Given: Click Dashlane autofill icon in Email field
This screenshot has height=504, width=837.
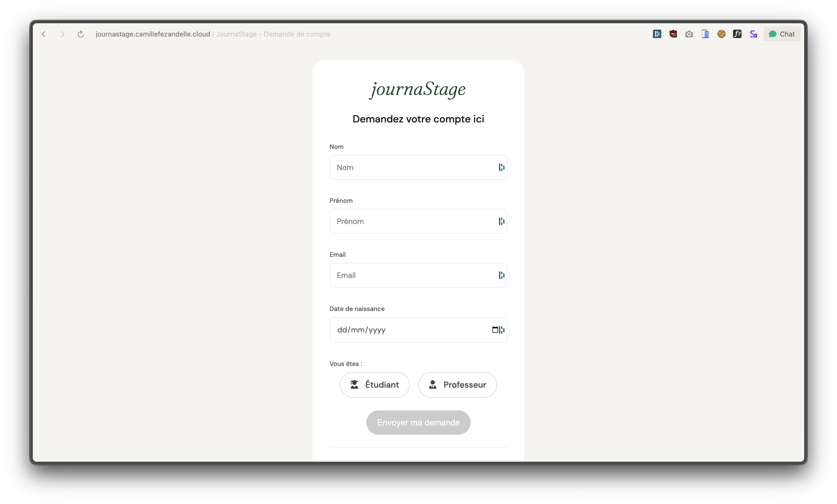Looking at the screenshot, I should click(x=501, y=275).
